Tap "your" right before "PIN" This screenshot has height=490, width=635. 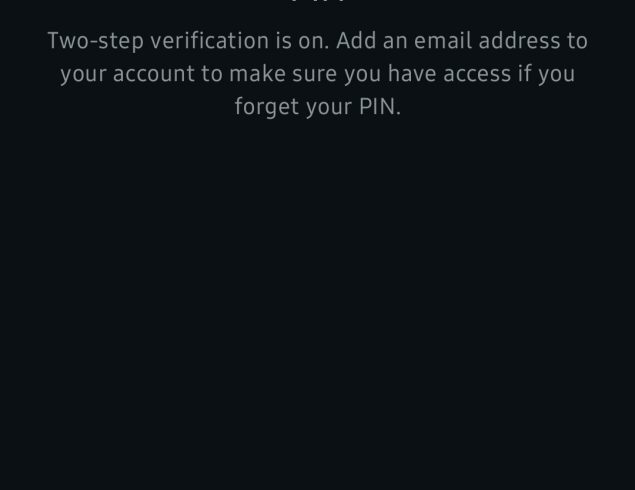tap(329, 109)
